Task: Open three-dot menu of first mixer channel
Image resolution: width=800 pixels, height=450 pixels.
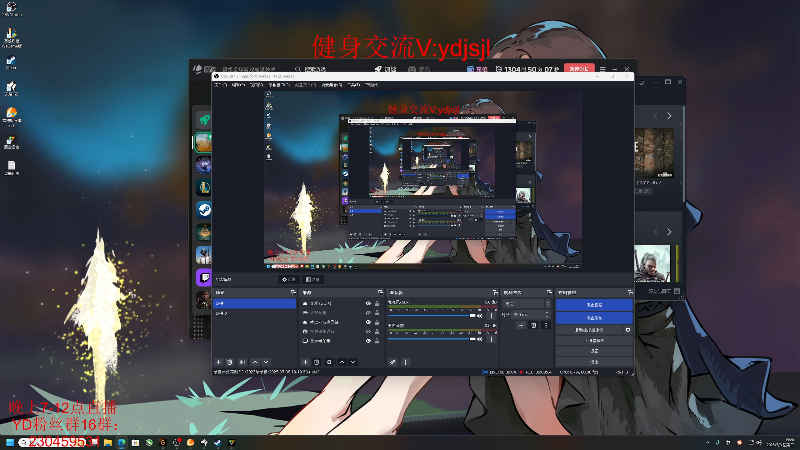Action: click(x=491, y=315)
